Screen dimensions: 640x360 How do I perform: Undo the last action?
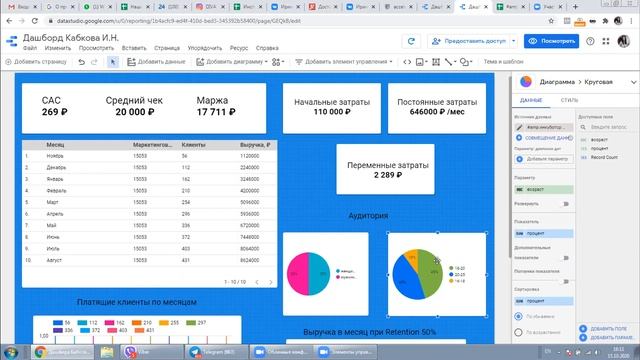(x=82, y=62)
